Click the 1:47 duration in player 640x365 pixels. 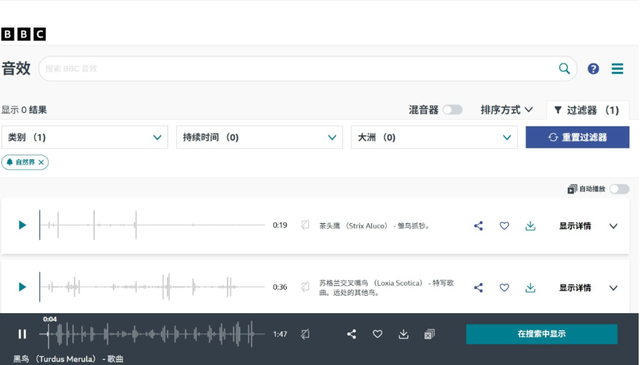(280, 334)
